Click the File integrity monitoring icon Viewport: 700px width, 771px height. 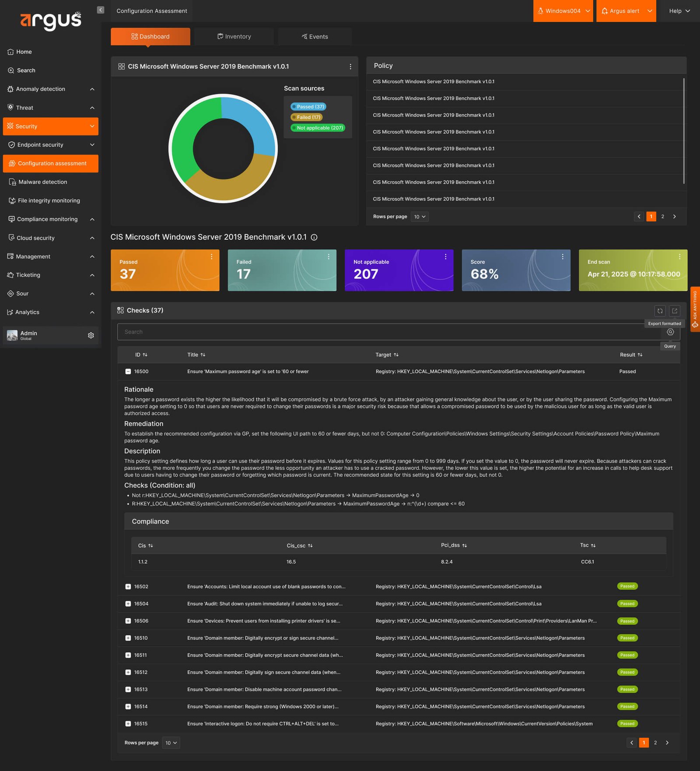12,200
